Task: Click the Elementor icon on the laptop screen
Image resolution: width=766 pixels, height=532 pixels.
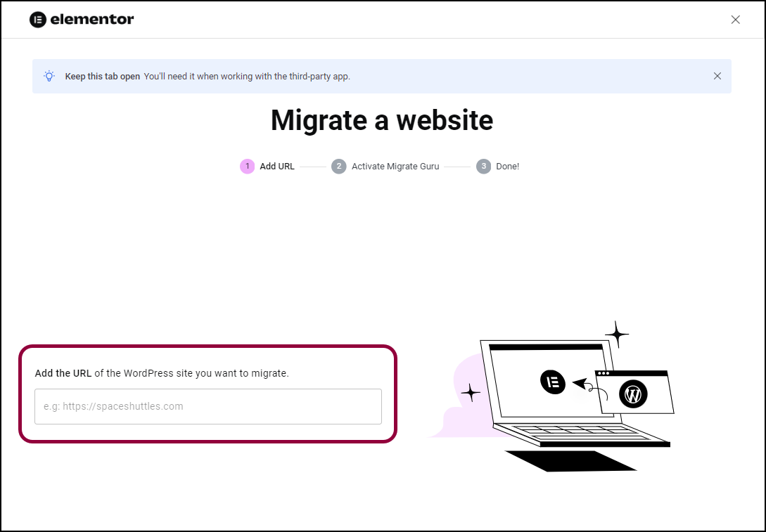Action: tap(553, 382)
